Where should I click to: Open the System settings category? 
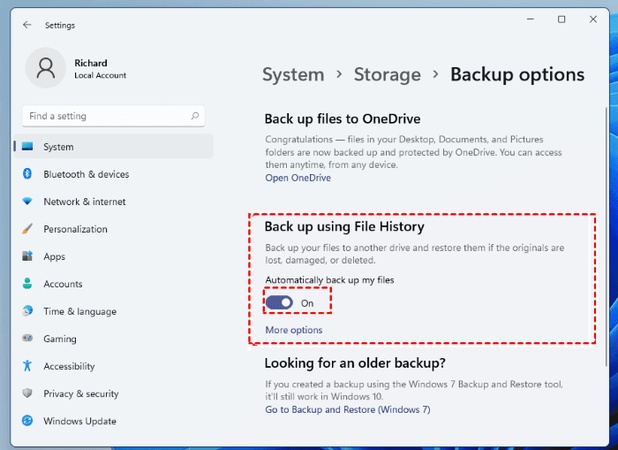pos(114,147)
